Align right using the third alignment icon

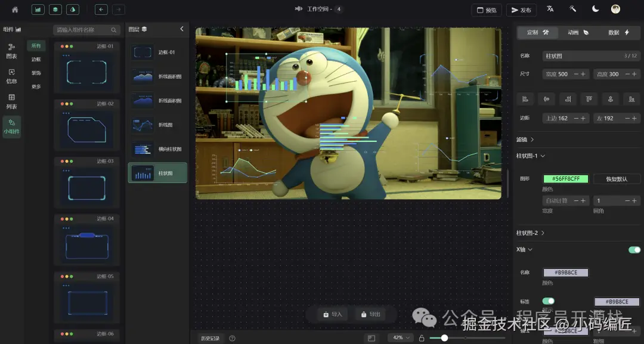568,99
